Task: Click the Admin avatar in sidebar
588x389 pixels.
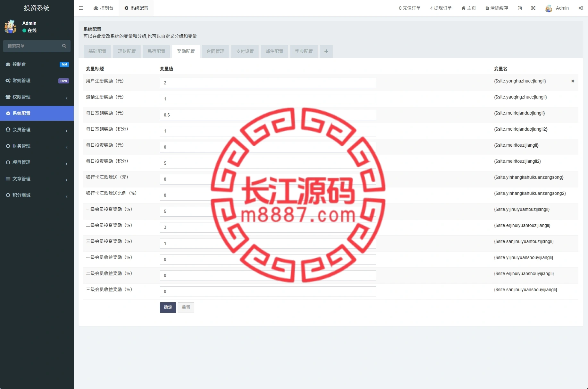Action: pyautogui.click(x=11, y=27)
